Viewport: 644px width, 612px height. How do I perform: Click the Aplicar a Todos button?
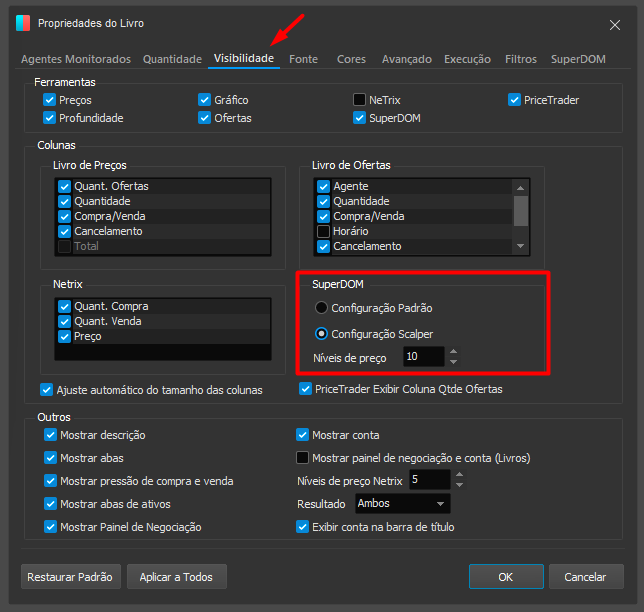tap(177, 577)
